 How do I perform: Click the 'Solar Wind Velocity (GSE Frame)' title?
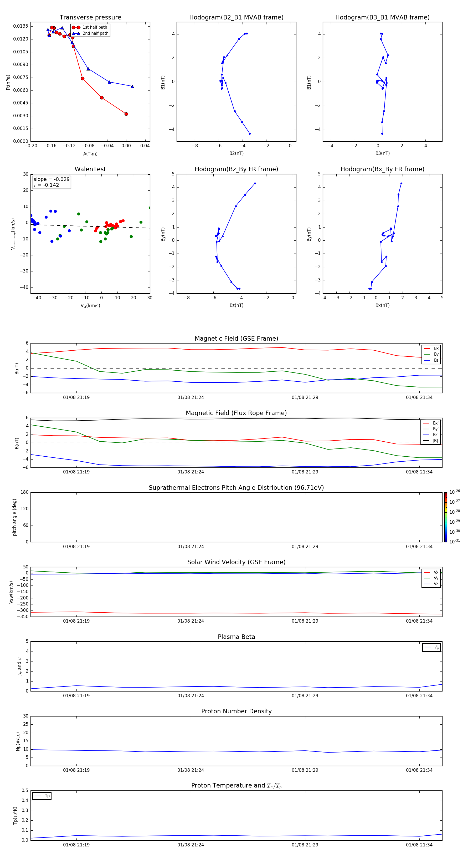pyautogui.click(x=236, y=562)
